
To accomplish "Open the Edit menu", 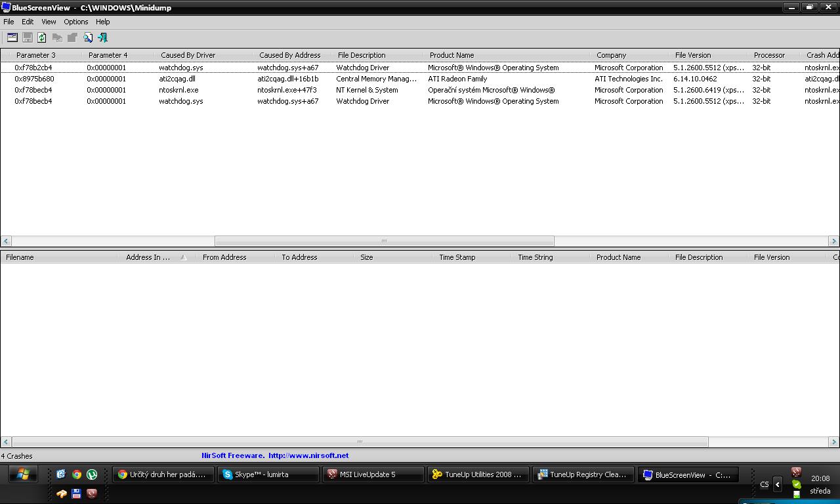I will [x=28, y=22].
